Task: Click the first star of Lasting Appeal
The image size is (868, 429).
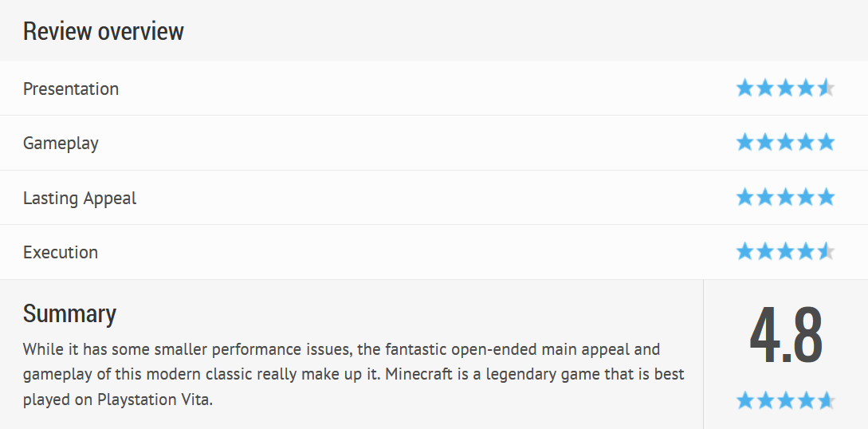Action: (745, 196)
